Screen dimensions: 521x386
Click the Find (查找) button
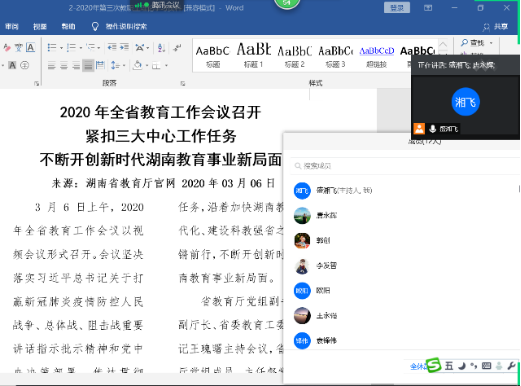pos(472,43)
